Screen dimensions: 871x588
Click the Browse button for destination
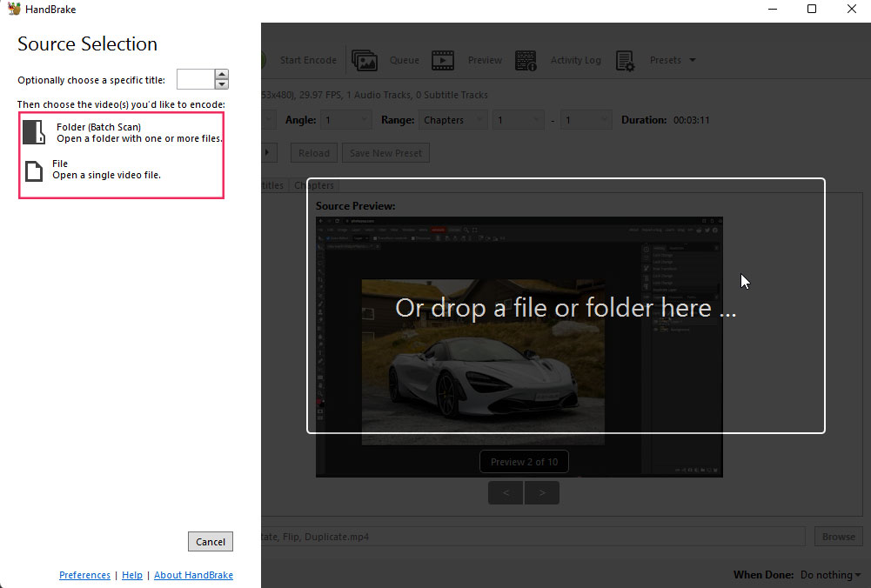coord(838,537)
